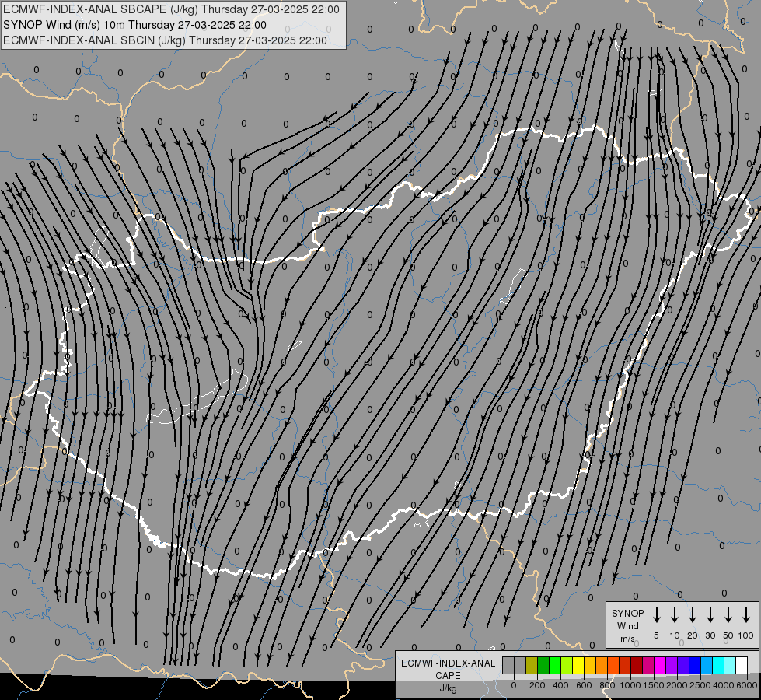The height and width of the screenshot is (700, 761).
Task: Click the wind arrow above the 10 label
Action: tap(675, 615)
